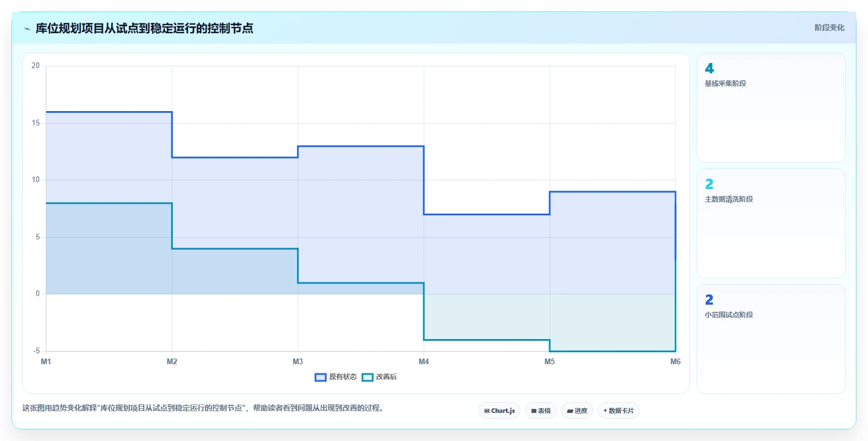Click the y-axis value 10
Screen dimensions: 868x441
pyautogui.click(x=36, y=180)
